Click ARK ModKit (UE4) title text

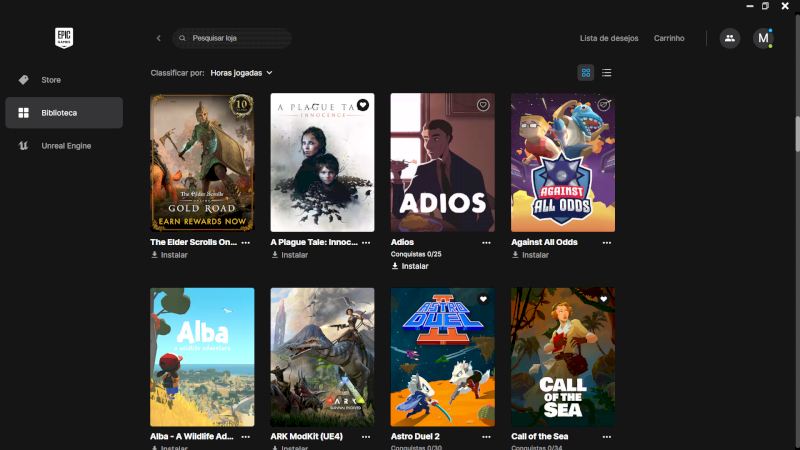(x=307, y=437)
